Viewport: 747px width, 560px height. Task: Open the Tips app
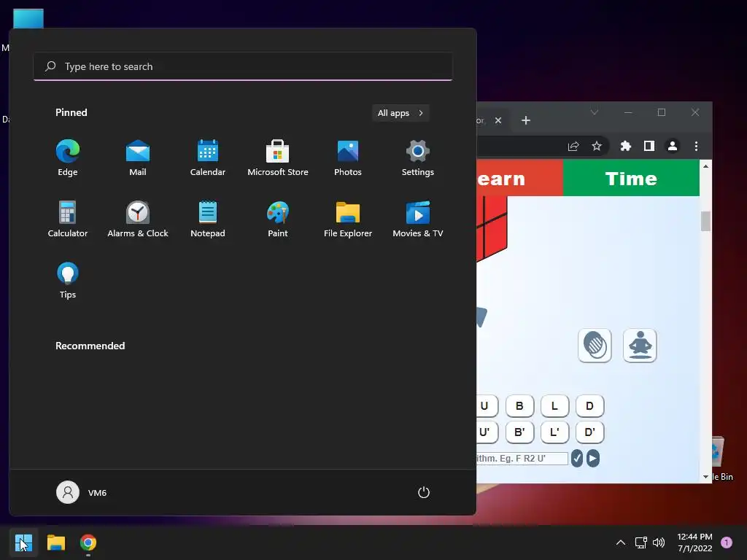68,281
